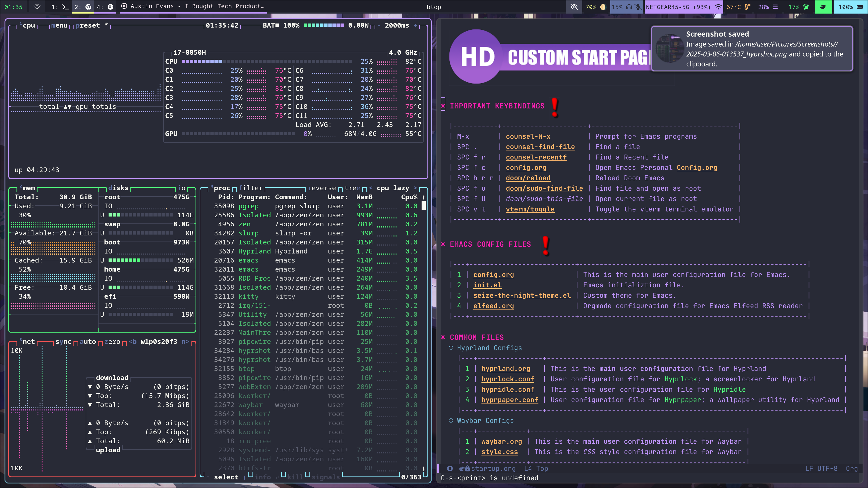Switch to workspace 1 terminal icon
The height and width of the screenshot is (488, 868).
(x=65, y=7)
